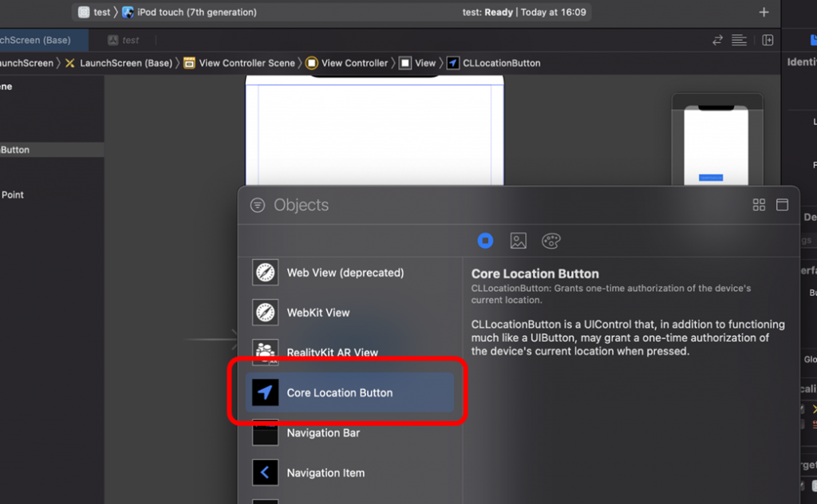Select Core Location Button in object list
The height and width of the screenshot is (504, 817).
349,392
